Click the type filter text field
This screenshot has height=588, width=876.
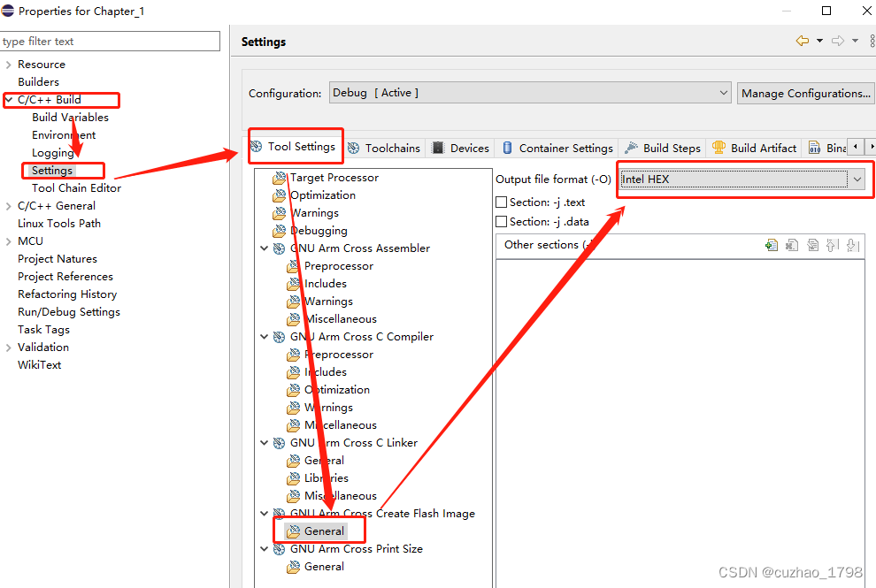[x=110, y=42]
